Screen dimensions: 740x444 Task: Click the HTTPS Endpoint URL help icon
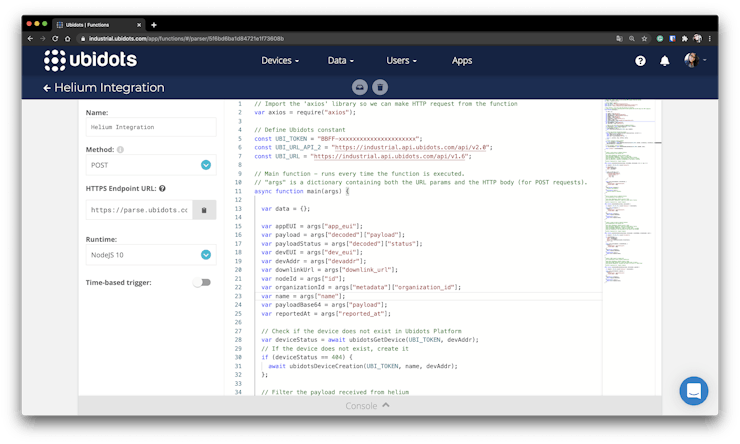[162, 188]
